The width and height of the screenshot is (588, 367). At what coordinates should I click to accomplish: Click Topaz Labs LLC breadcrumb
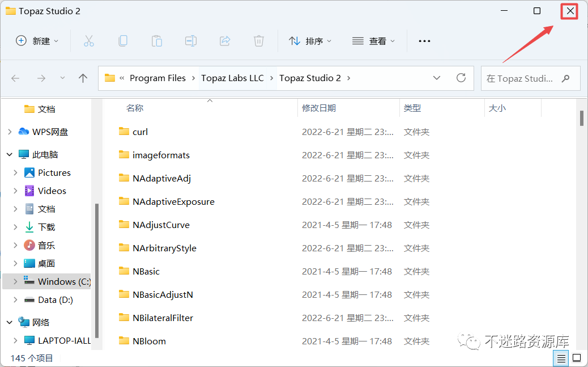tap(232, 78)
